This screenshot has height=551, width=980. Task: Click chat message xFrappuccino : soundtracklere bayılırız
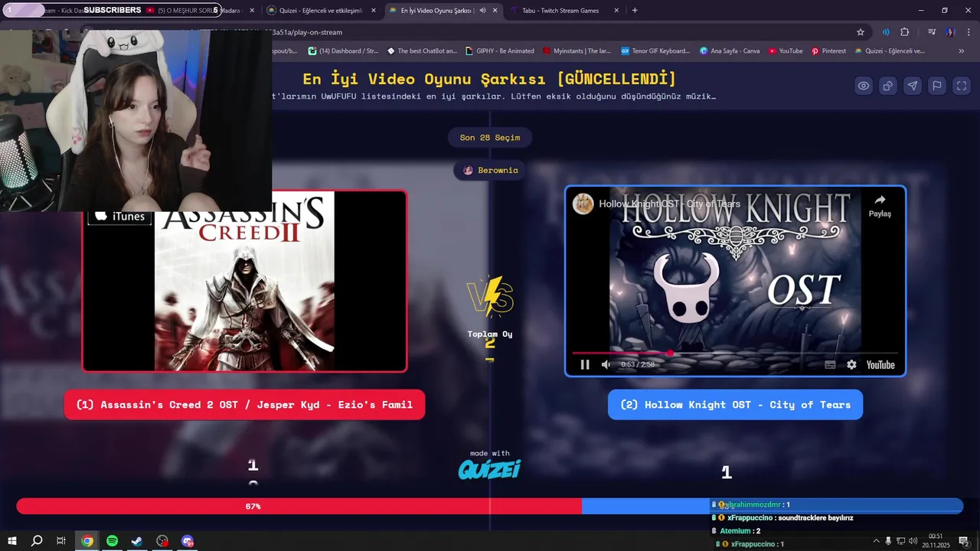coord(782,518)
